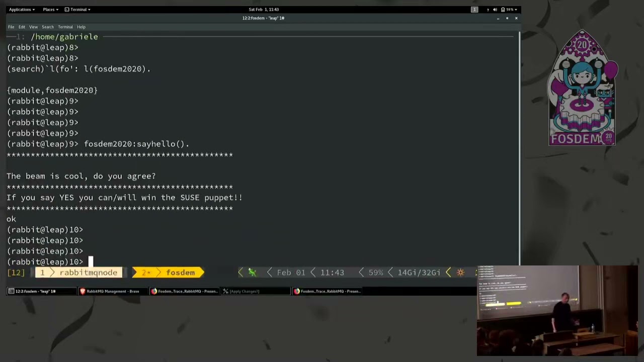Click the battery 59% indicator

point(509,10)
